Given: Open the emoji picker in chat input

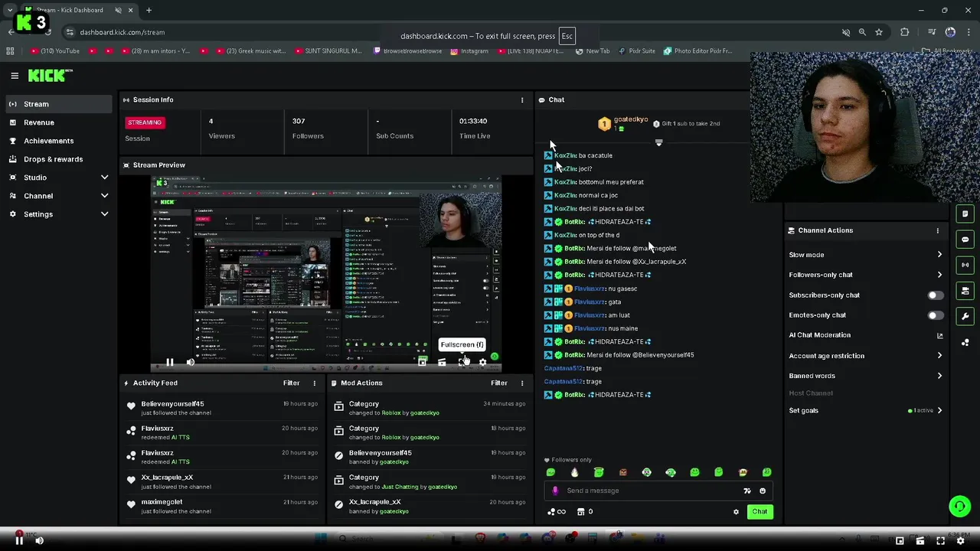Looking at the screenshot, I should coord(763,491).
